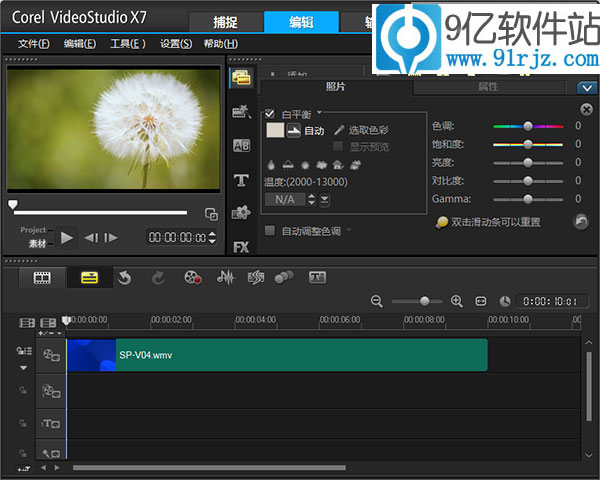Open the FX filter library
Image resolution: width=600 pixels, height=480 pixels.
(x=241, y=246)
